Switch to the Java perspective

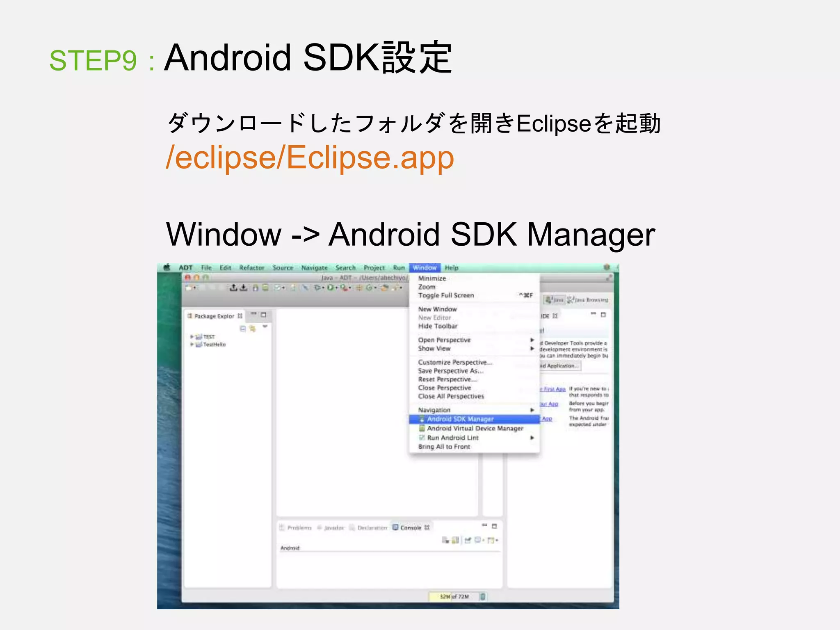554,300
